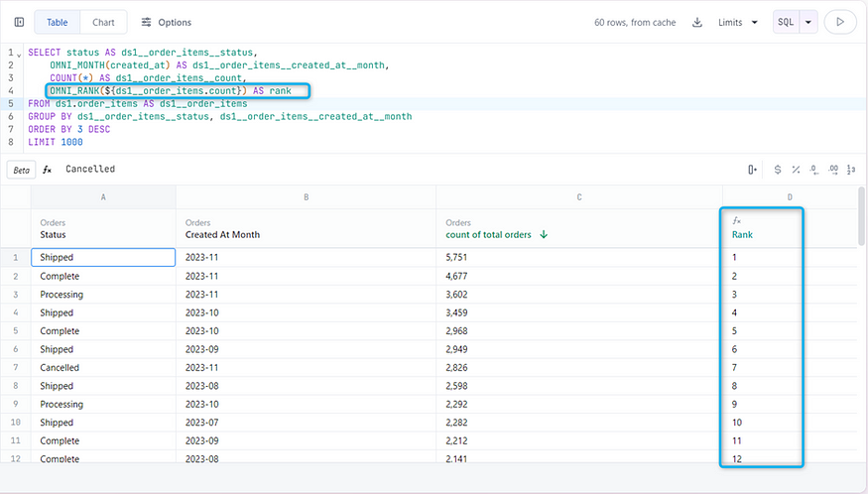Select column C header

pyautogui.click(x=579, y=197)
